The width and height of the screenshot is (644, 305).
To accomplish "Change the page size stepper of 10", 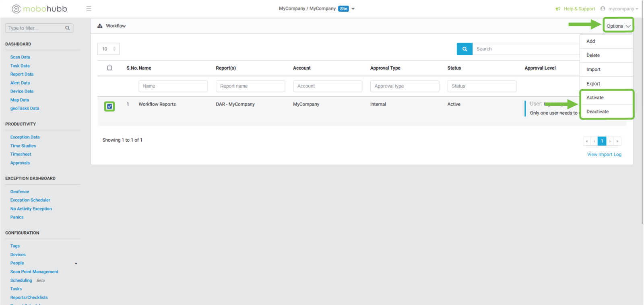I will 114,49.
